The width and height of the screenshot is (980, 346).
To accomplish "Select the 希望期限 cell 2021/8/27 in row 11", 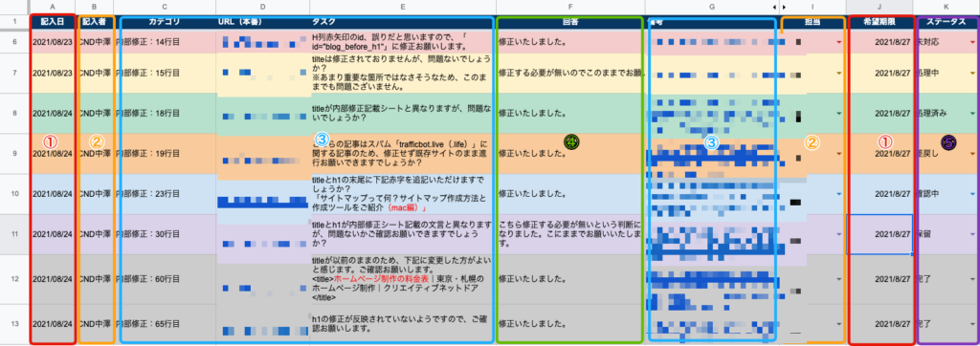I will pyautogui.click(x=880, y=233).
